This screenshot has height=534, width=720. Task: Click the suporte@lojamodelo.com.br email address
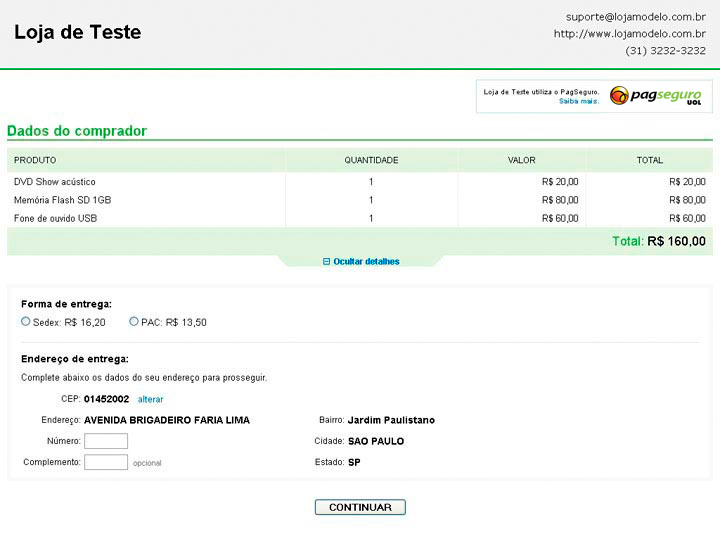(635, 16)
